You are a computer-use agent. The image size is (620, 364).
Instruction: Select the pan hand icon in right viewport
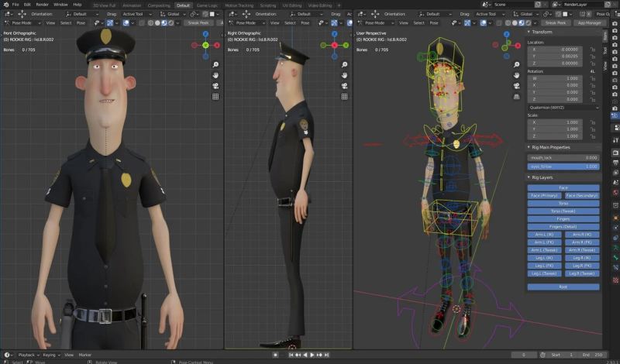tap(344, 75)
